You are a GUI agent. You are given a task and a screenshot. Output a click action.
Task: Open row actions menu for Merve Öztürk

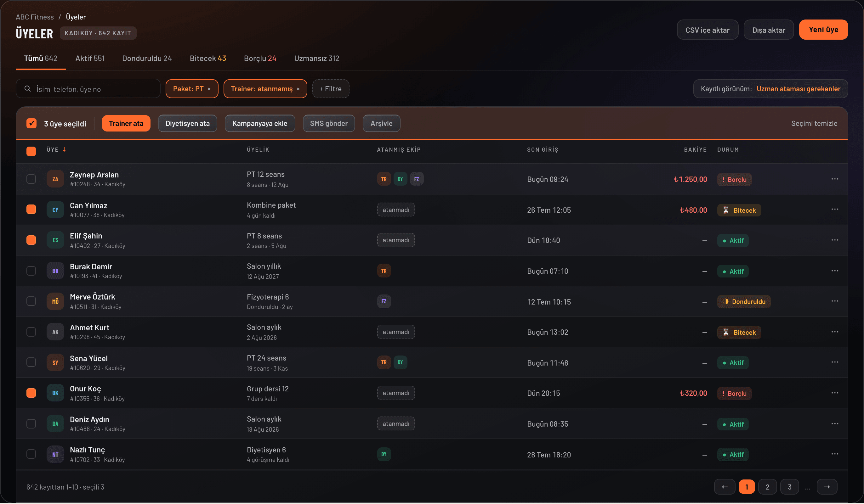[834, 301]
